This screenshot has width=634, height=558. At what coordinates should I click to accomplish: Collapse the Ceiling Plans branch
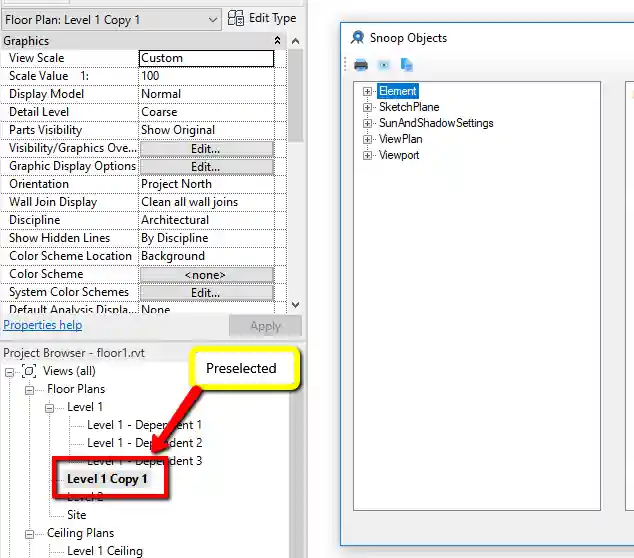point(28,533)
